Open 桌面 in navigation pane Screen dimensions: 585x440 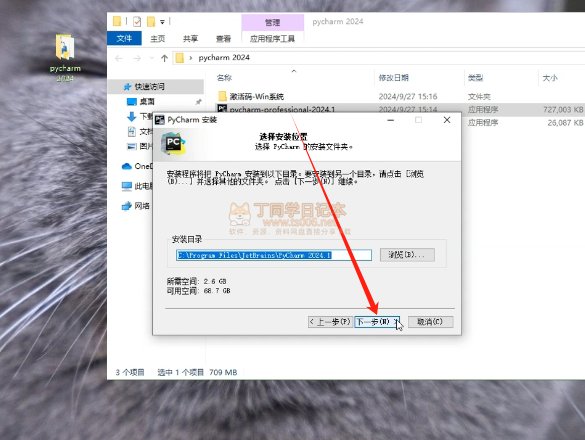(x=147, y=102)
